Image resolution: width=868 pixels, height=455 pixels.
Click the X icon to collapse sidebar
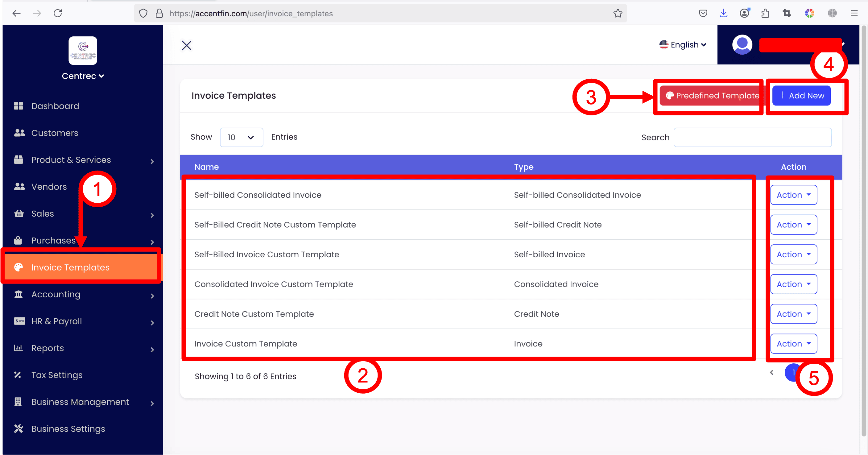coord(186,45)
